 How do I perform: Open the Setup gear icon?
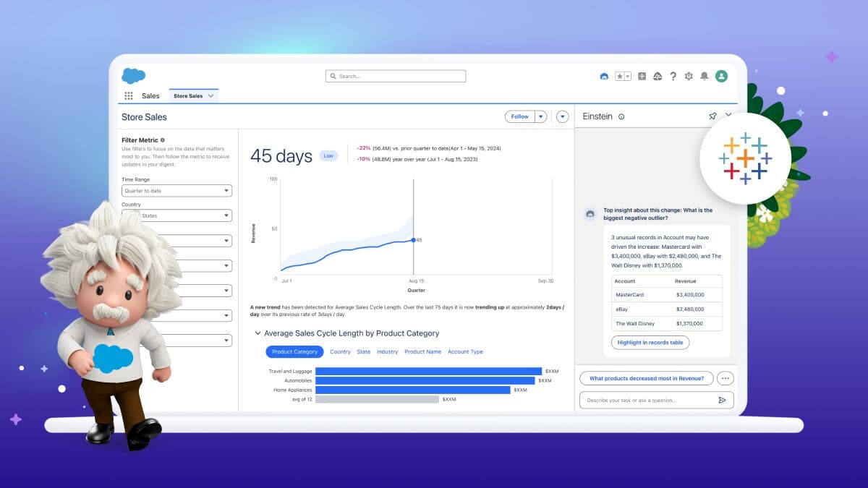point(689,76)
